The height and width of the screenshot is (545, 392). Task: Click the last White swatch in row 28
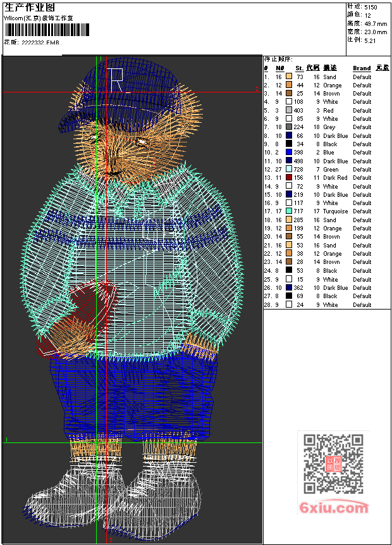pos(289,304)
